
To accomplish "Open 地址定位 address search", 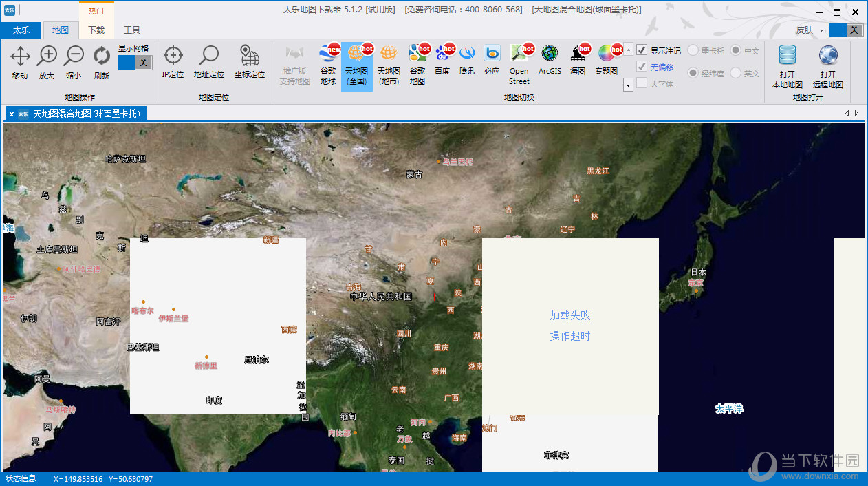I will tap(208, 63).
